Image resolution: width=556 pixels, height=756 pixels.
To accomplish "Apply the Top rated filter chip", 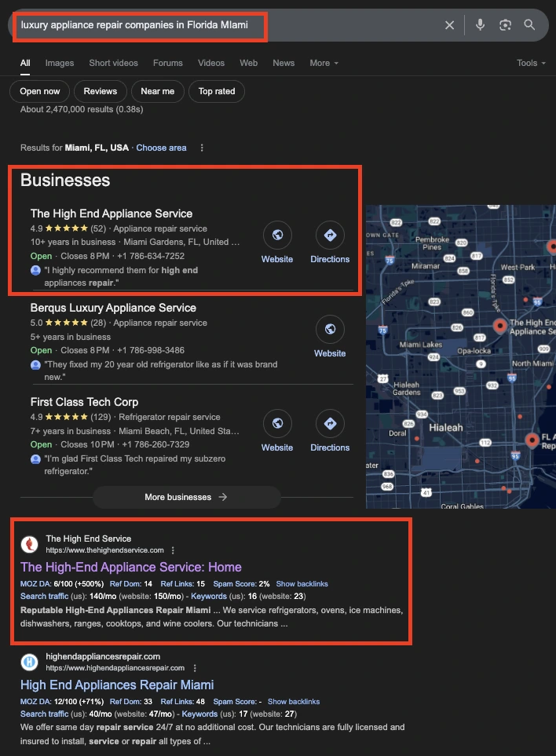I will tap(217, 91).
